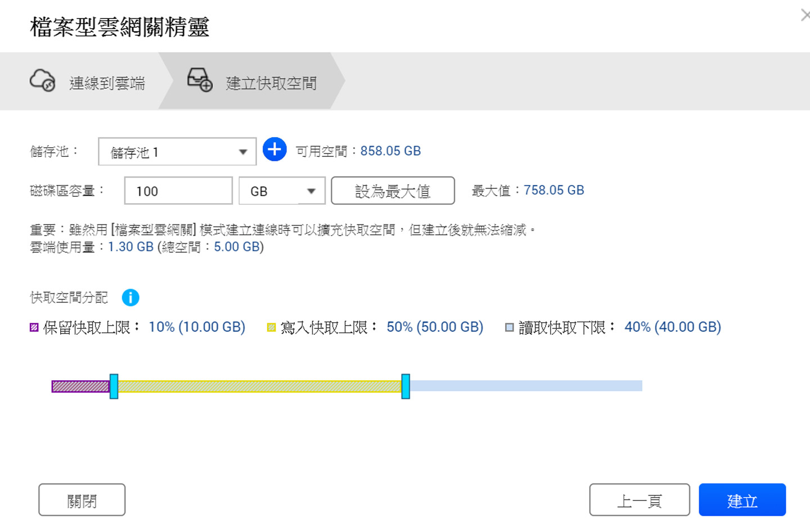Click the gray 讀取快取下限 legend square
The height and width of the screenshot is (532, 810).
click(509, 327)
